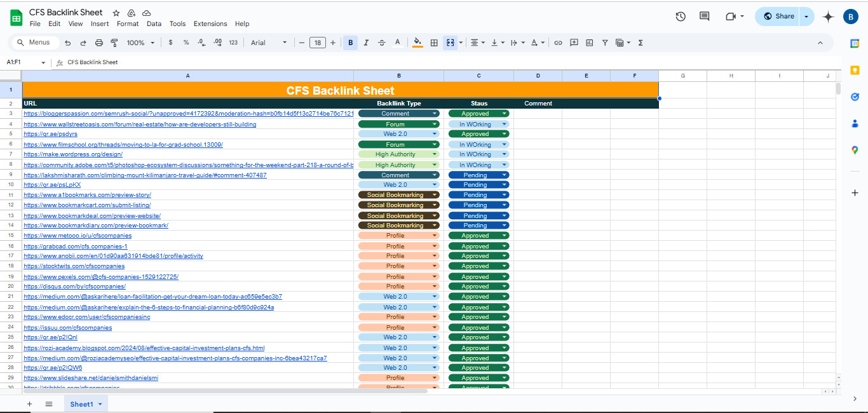Open version history
The width and height of the screenshot is (868, 413).
681,17
